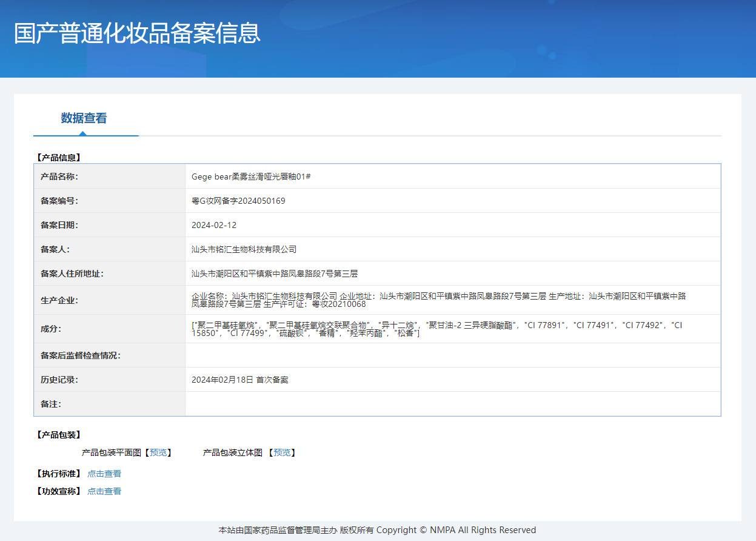The height and width of the screenshot is (541, 756).
Task: Click the 产品名称 row label
Action: [59, 176]
